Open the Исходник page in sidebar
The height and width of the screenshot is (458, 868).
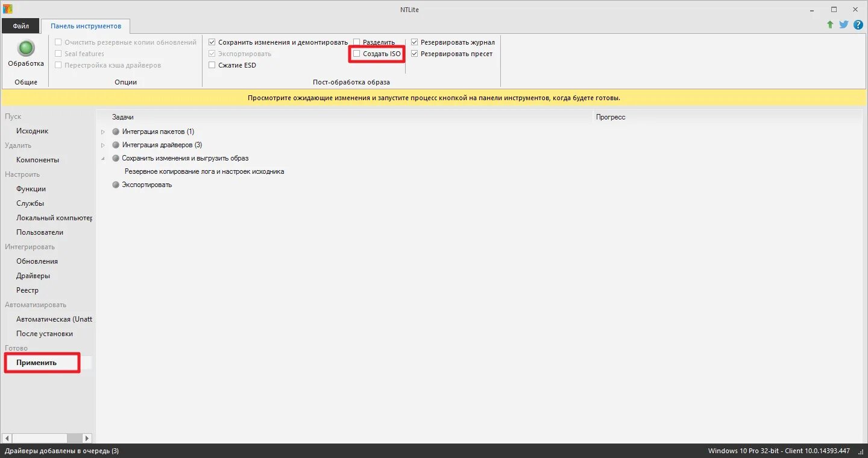click(x=33, y=131)
